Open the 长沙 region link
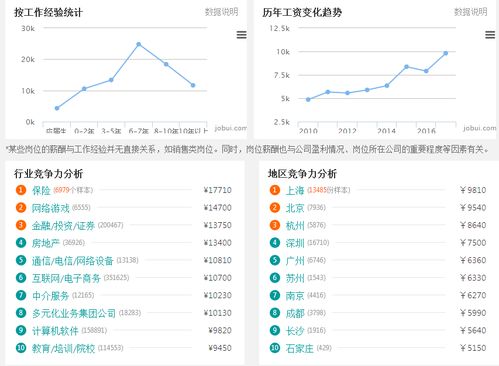 pyautogui.click(x=295, y=331)
